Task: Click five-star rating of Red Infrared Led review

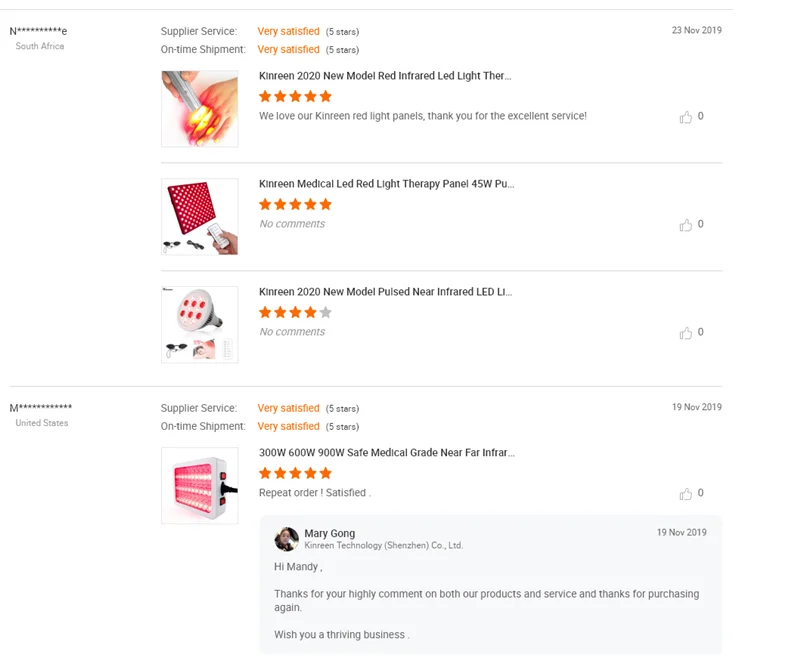Action: (x=295, y=97)
